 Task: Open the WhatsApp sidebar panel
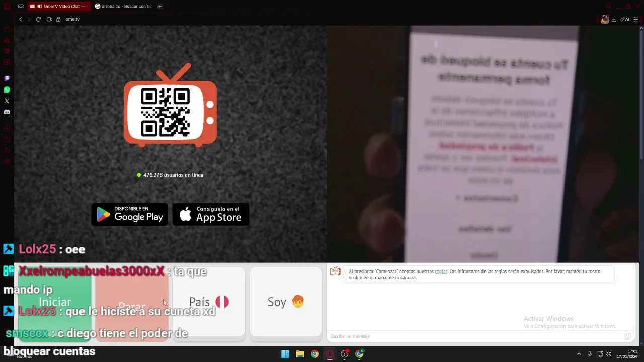(7, 89)
